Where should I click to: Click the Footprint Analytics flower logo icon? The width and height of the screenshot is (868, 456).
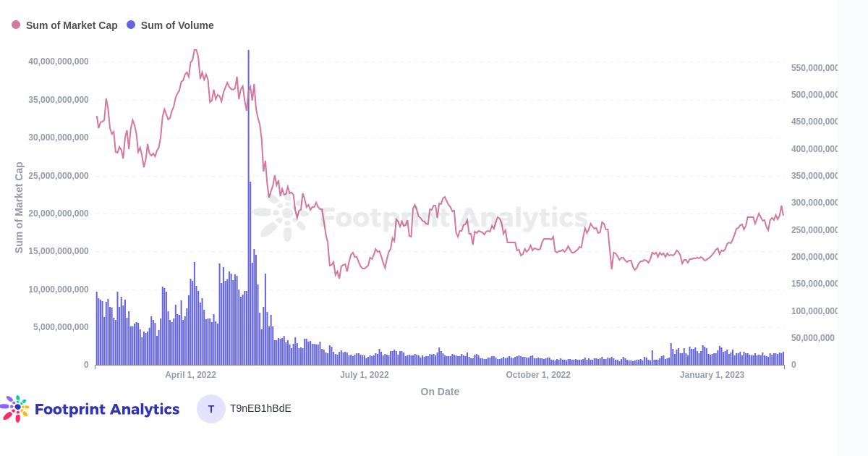15,408
